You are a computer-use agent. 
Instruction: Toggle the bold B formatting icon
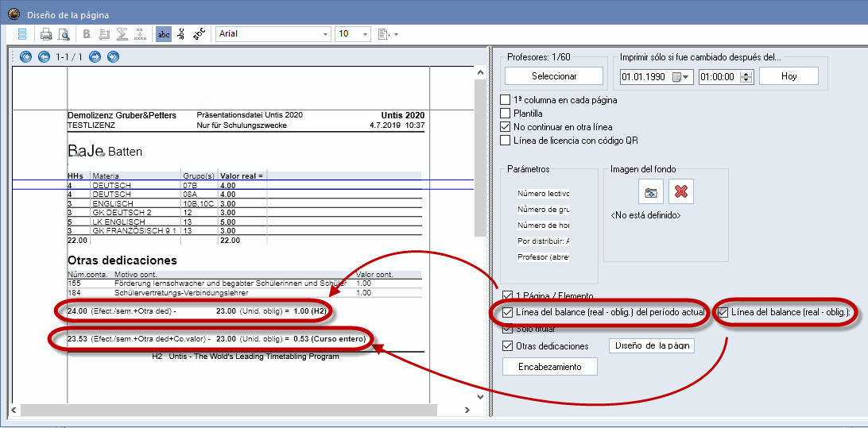point(87,34)
